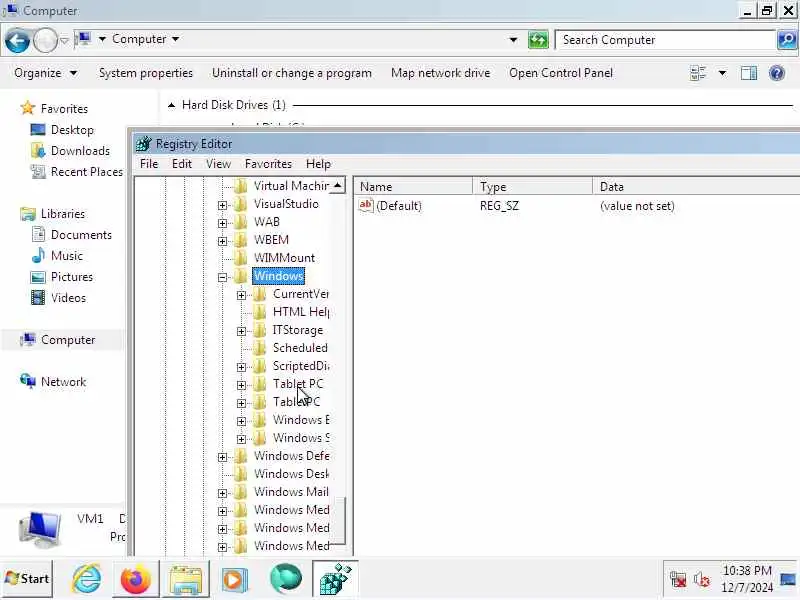The height and width of the screenshot is (600, 800).
Task: Toggle the preview pane icon
Action: point(749,73)
